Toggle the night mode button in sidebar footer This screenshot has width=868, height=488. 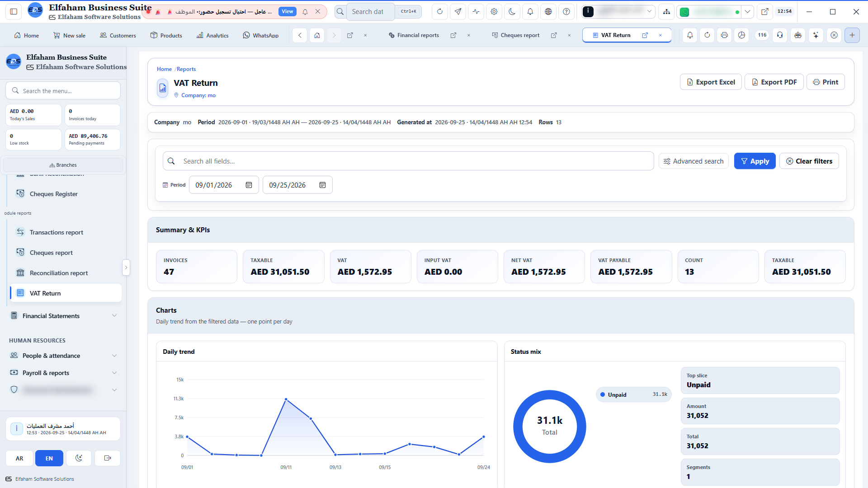coord(79,458)
